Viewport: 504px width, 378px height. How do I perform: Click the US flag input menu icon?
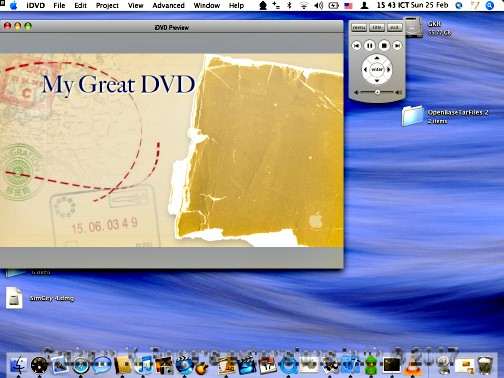[348, 6]
